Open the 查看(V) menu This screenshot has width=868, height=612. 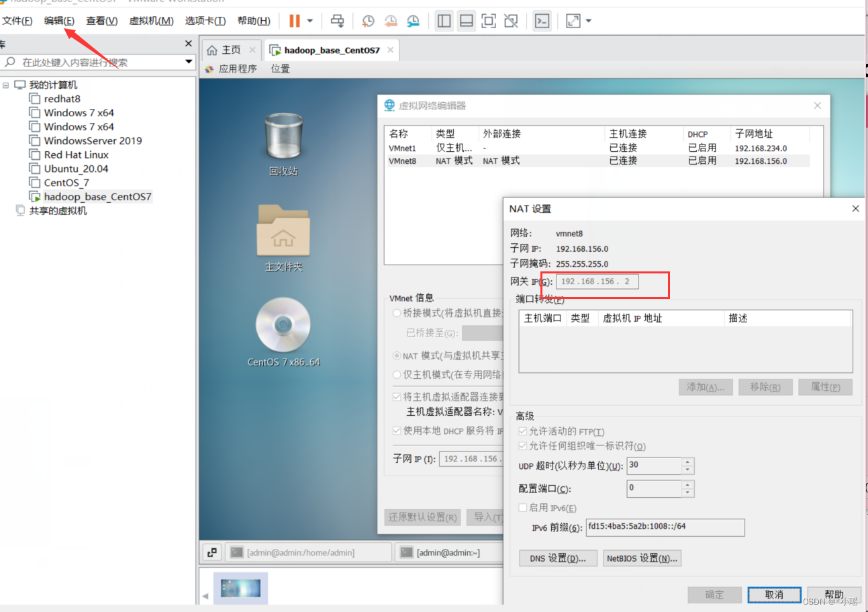pos(101,21)
